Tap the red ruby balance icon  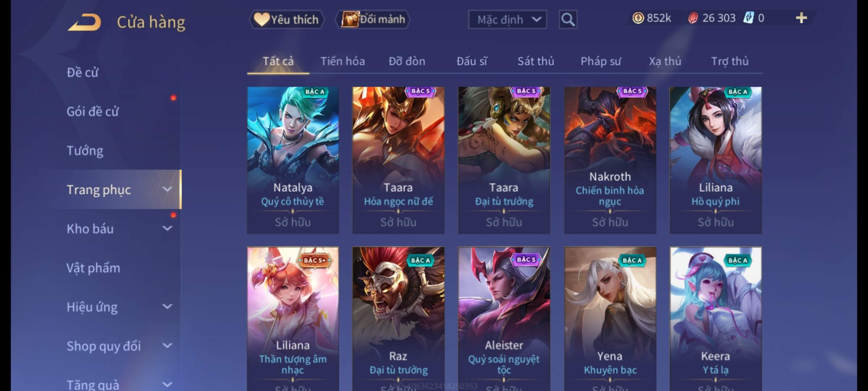(x=693, y=18)
